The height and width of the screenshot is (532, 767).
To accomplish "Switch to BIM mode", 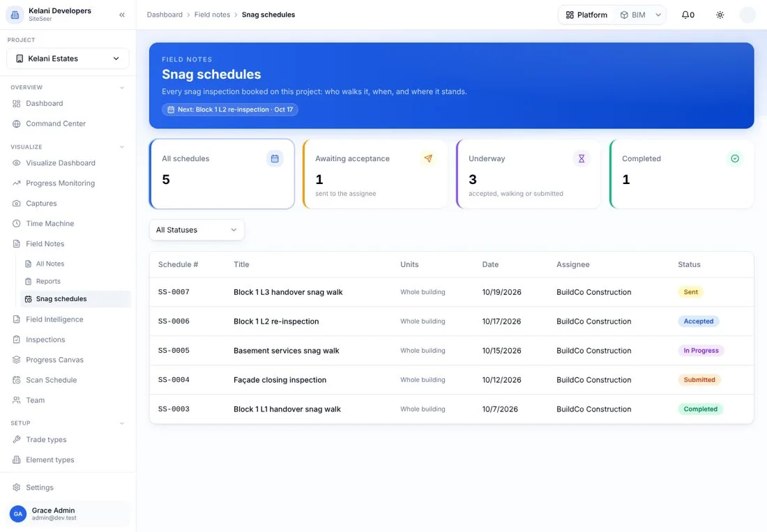I will point(633,15).
